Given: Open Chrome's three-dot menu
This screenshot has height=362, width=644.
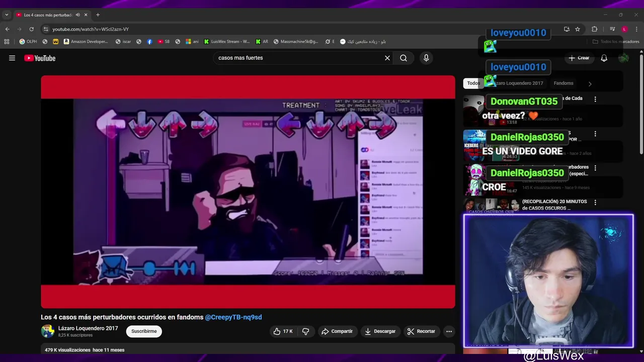Looking at the screenshot, I should pos(636,29).
